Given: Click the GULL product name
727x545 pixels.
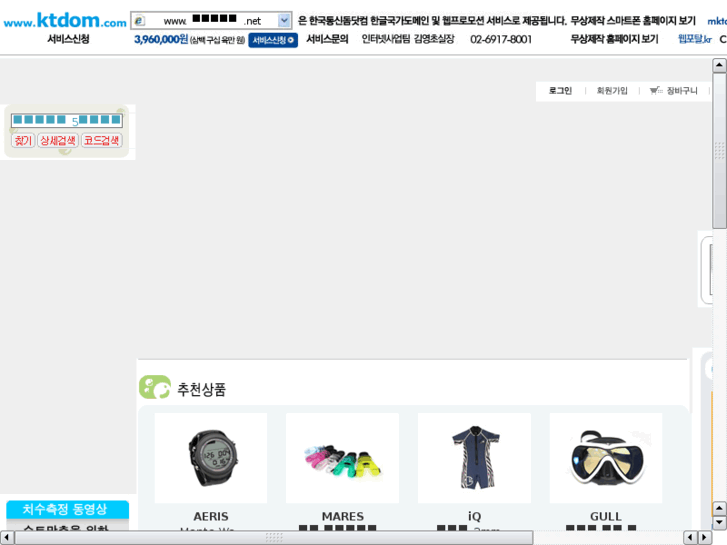Looking at the screenshot, I should [606, 516].
